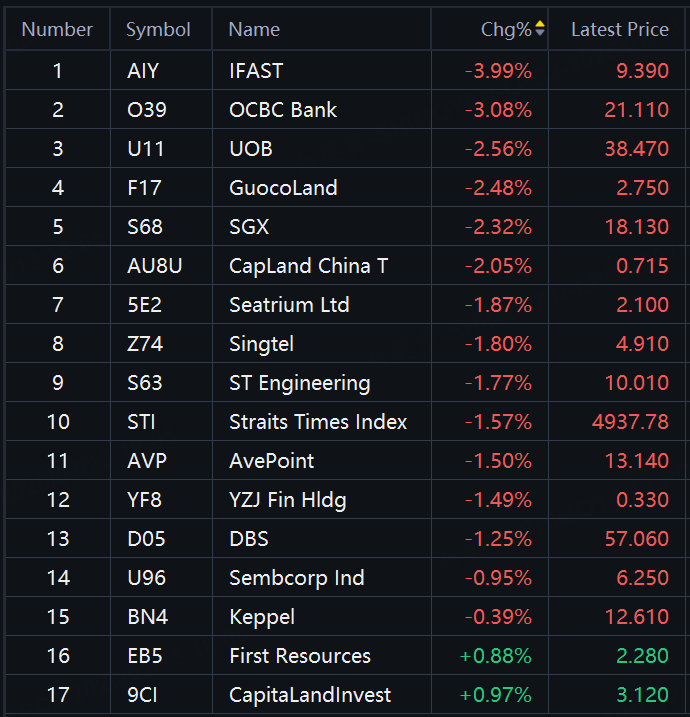The width and height of the screenshot is (690, 717).
Task: Click AvePoint's latest price 13.140
Action: (x=636, y=461)
